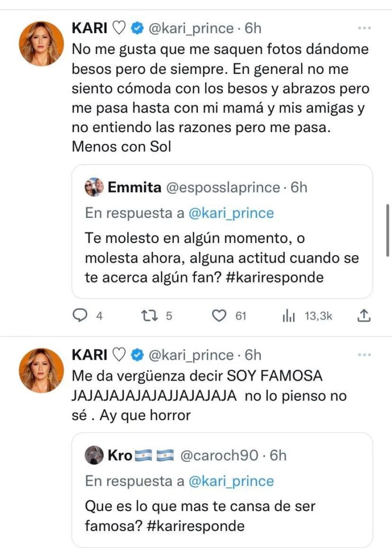This screenshot has width=392, height=548.
Task: Open KARI's profile picture on first tweet
Action: [41, 44]
